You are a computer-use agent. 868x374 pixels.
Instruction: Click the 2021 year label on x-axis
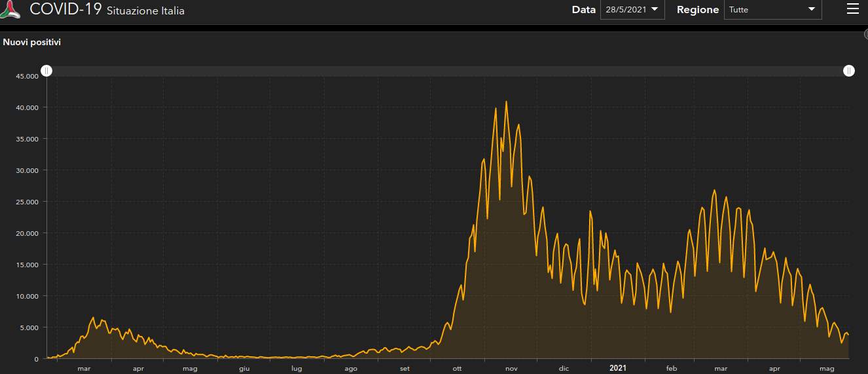pyautogui.click(x=617, y=368)
